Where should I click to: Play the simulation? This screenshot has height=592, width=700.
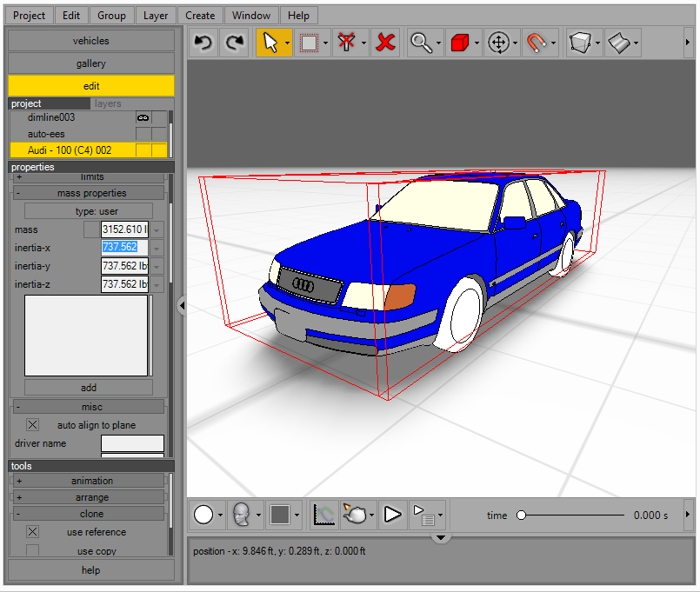[x=393, y=515]
